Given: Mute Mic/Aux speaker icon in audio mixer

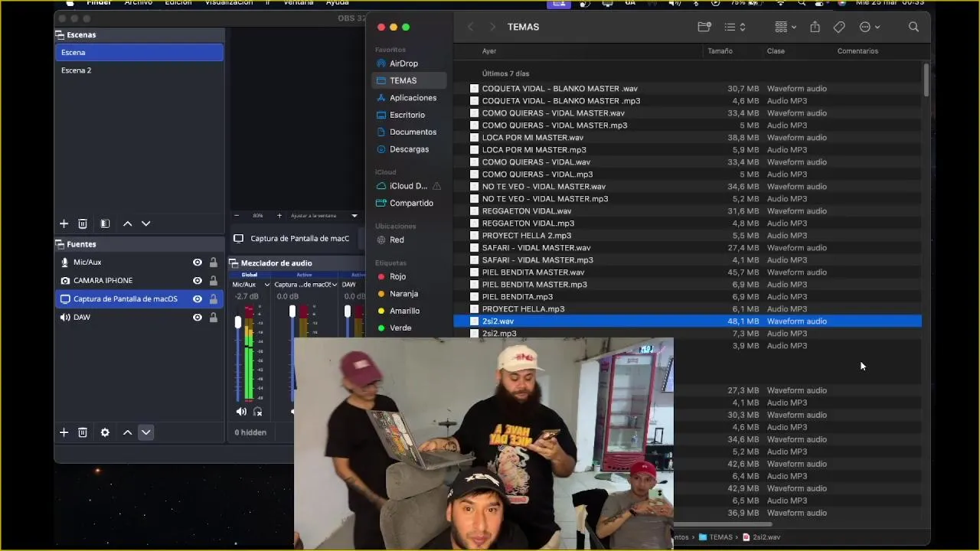Looking at the screenshot, I should coord(241,412).
